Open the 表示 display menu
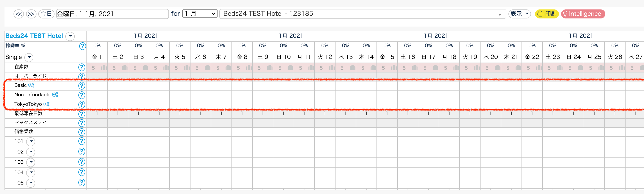Viewport: 644px width, 194px height. pos(519,14)
